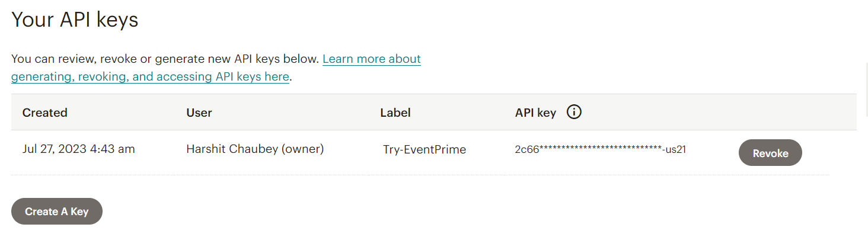
Task: Click the word "generating" in the help link
Action: pyautogui.click(x=40, y=76)
